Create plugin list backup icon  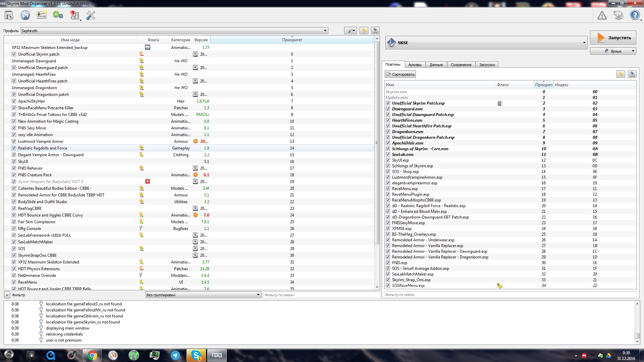632,74
